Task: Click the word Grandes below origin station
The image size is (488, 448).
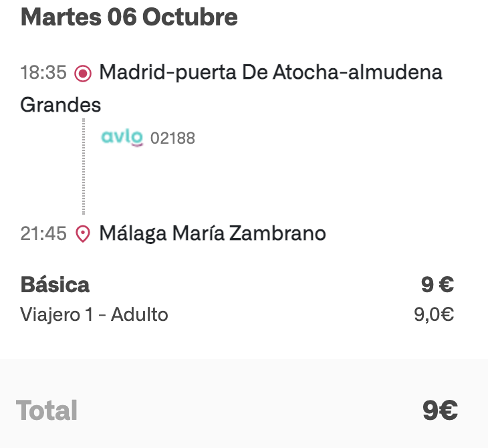Action: tap(61, 105)
